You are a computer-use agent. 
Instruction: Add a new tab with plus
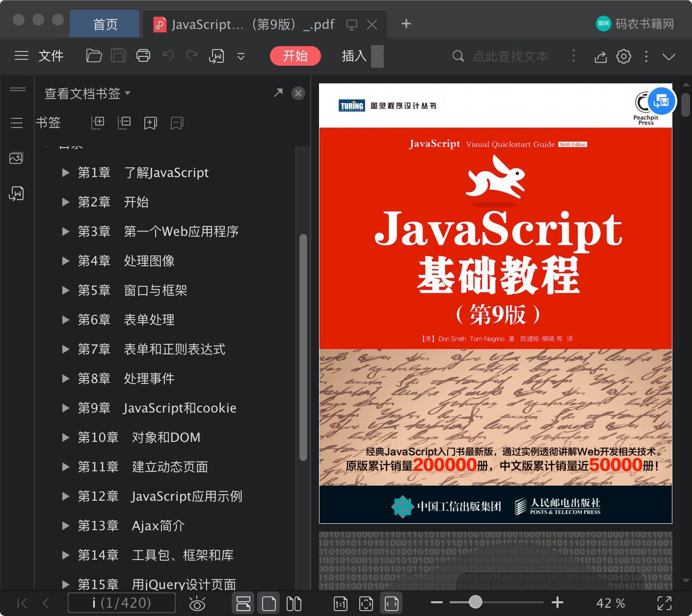tap(406, 24)
